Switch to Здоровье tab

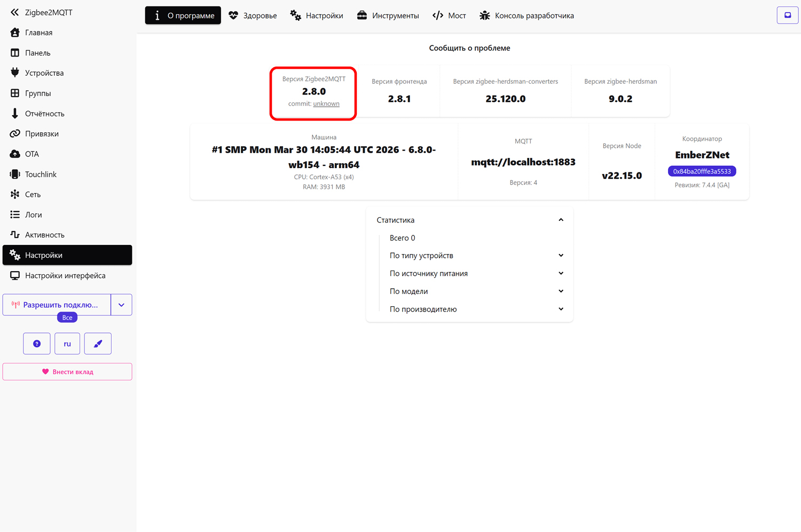(253, 15)
